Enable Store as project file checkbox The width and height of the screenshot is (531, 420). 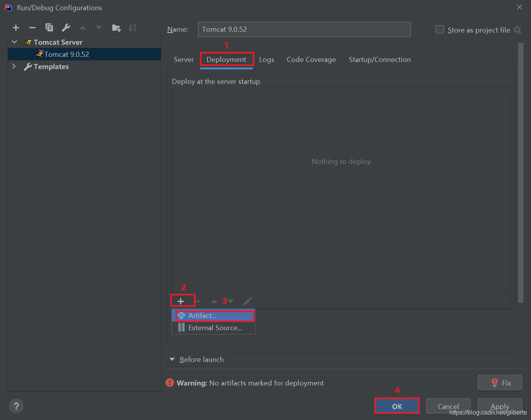(x=440, y=30)
